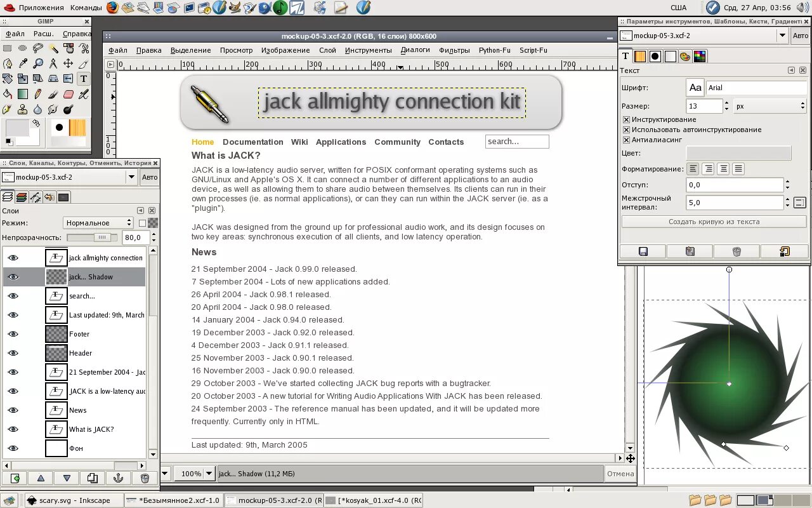Select the Scale tool

pyautogui.click(x=23, y=79)
